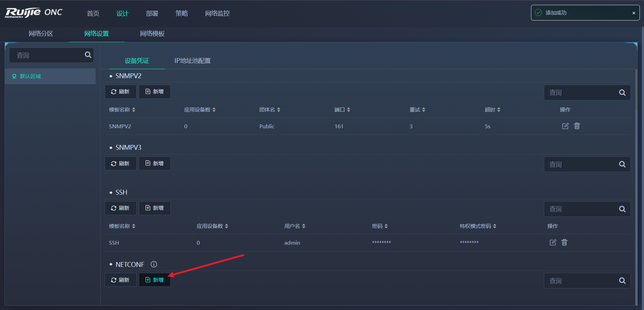The height and width of the screenshot is (310, 644).
Task: Delete the SSH template row
Action: (564, 242)
